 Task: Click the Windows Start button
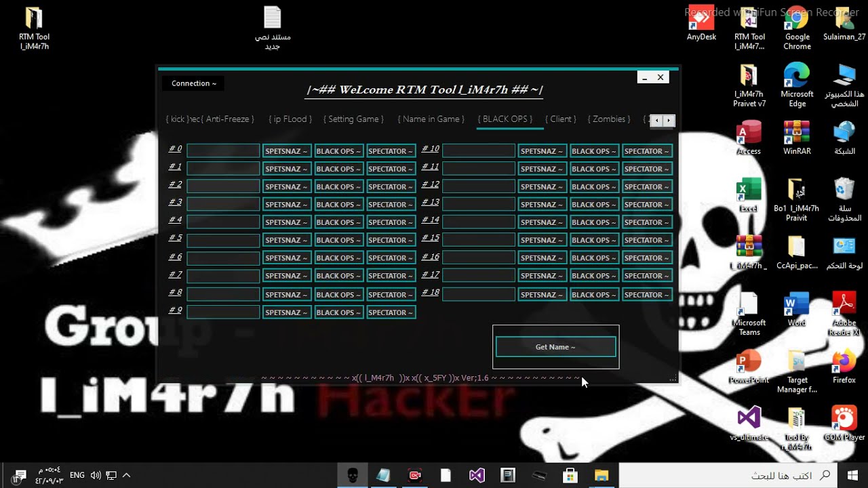(x=852, y=475)
